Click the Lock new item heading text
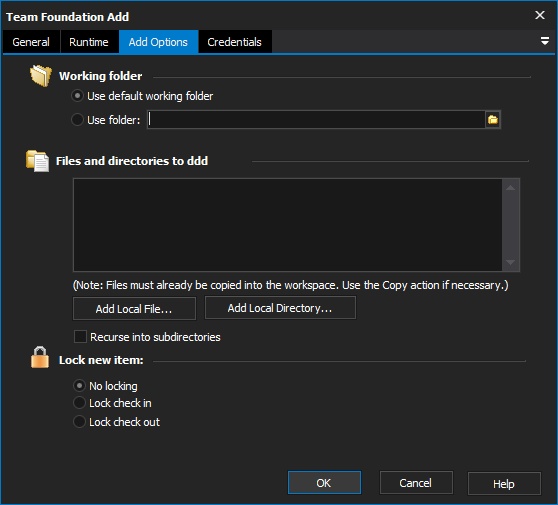 (101, 360)
